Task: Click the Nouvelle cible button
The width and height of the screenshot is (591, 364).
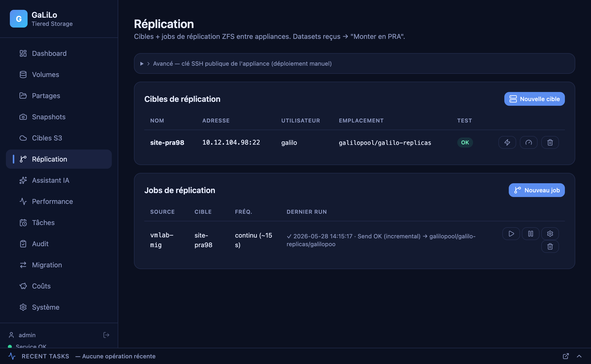Action: (534, 99)
